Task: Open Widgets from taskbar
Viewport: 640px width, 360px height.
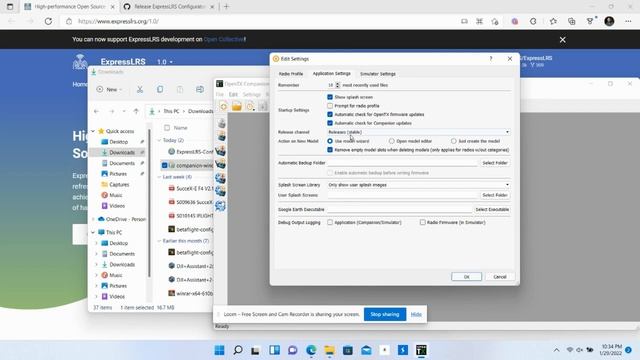Action: pos(274,350)
